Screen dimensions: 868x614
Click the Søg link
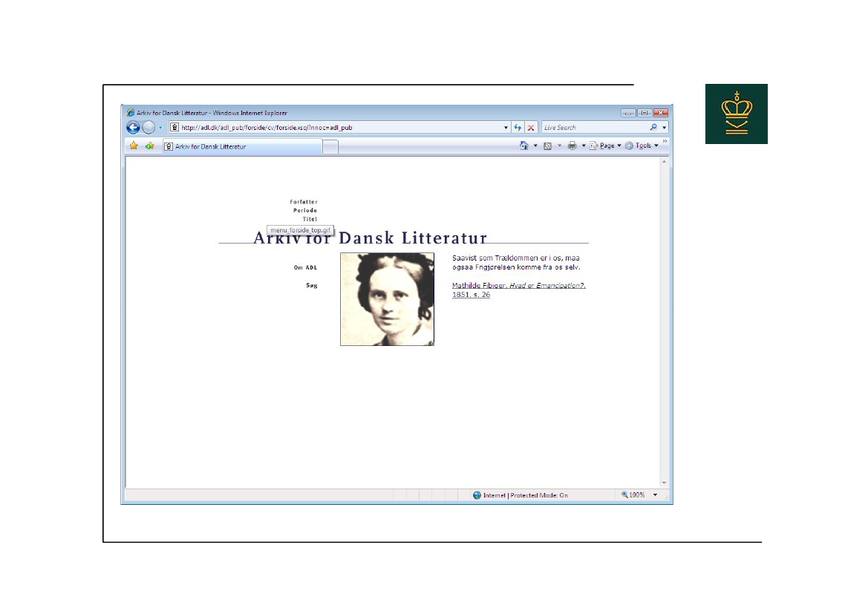312,286
